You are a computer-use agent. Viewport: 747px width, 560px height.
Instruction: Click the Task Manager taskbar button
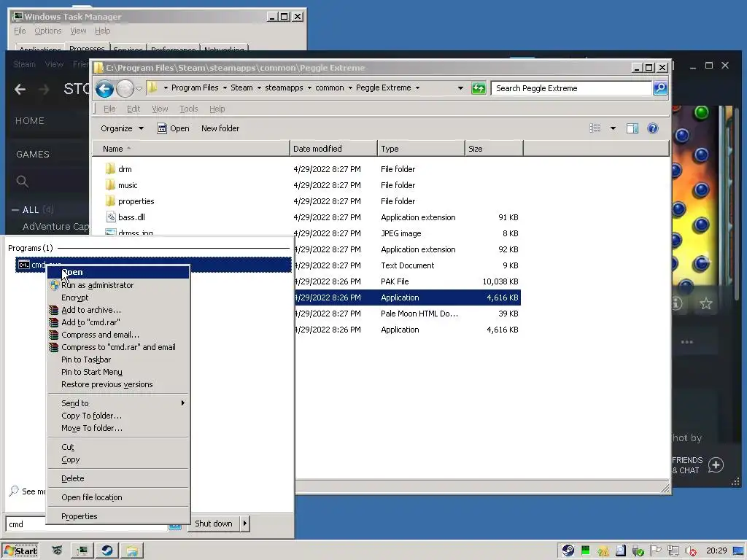82,551
